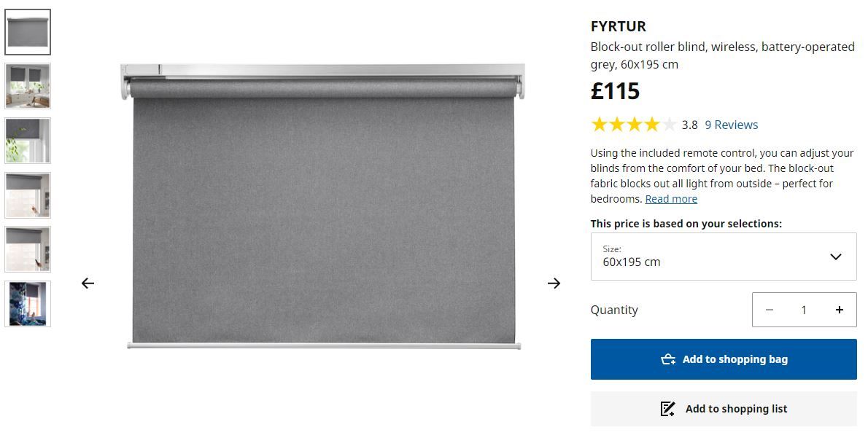View thumbnail showing two blinds in room
This screenshot has width=868, height=438.
(x=28, y=86)
